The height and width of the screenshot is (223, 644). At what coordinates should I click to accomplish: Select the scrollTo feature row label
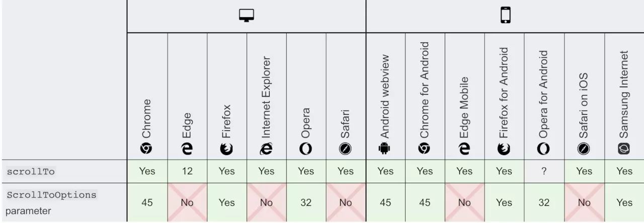(31, 172)
